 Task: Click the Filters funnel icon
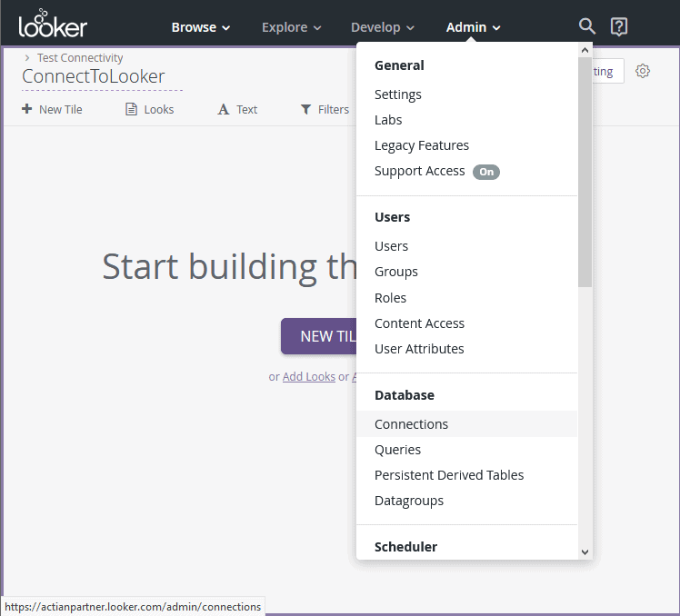click(x=305, y=109)
